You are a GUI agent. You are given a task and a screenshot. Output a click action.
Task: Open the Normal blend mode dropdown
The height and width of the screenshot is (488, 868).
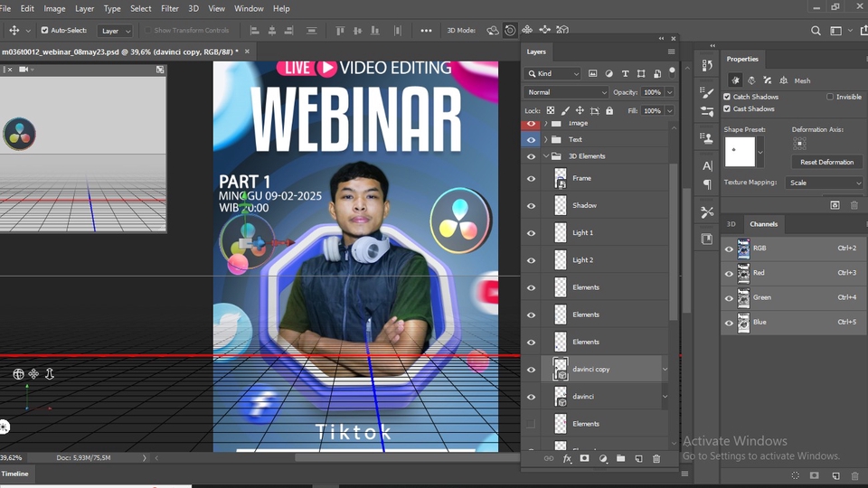567,92
